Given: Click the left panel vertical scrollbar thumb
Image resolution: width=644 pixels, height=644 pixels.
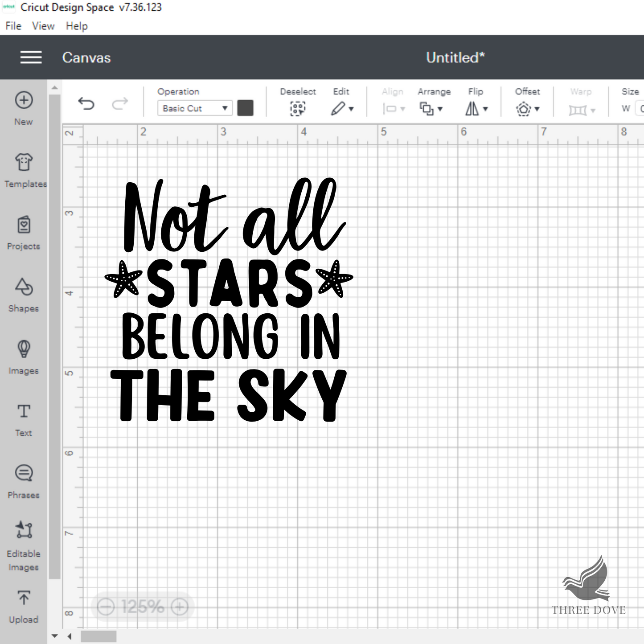Looking at the screenshot, I should pyautogui.click(x=54, y=336).
